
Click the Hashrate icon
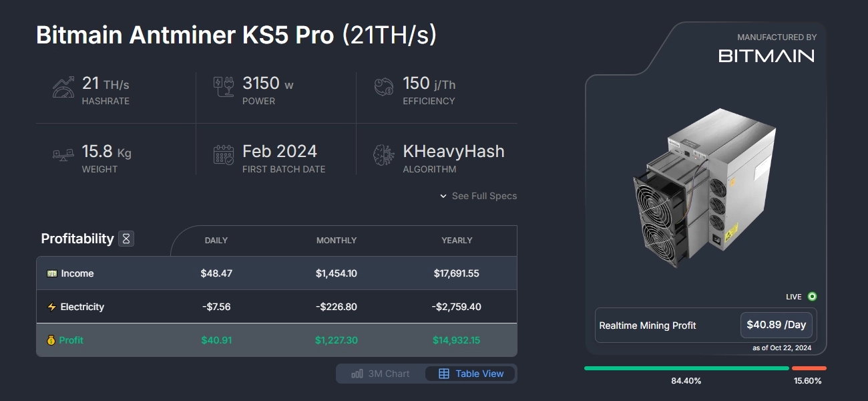63,86
